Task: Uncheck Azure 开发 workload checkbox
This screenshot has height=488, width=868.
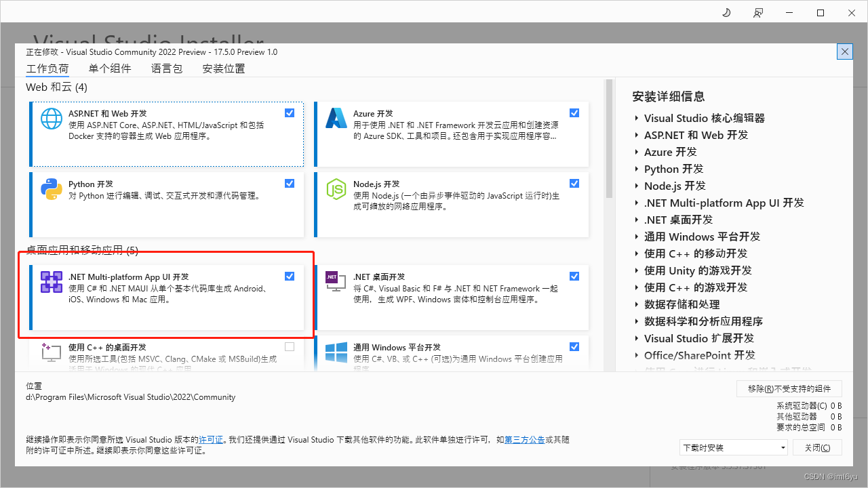Action: [x=574, y=113]
